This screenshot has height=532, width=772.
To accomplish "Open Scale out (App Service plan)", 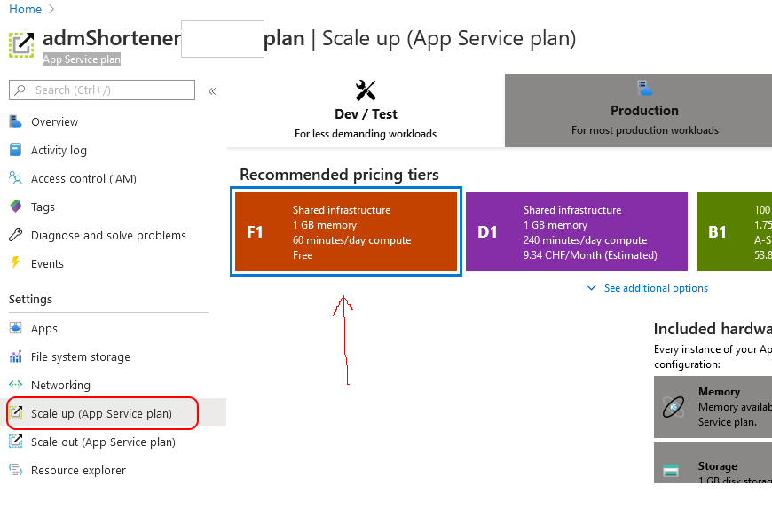I will tap(104, 442).
